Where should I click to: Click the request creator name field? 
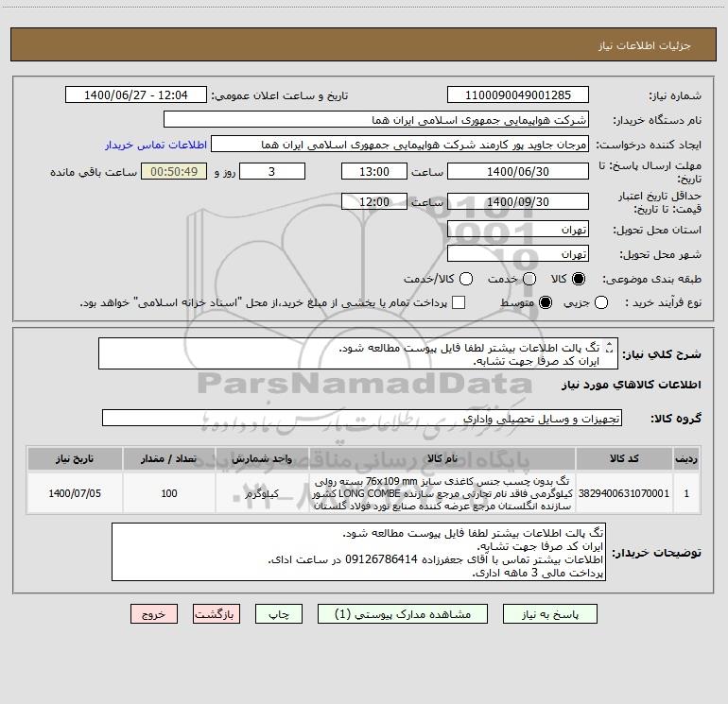400,145
